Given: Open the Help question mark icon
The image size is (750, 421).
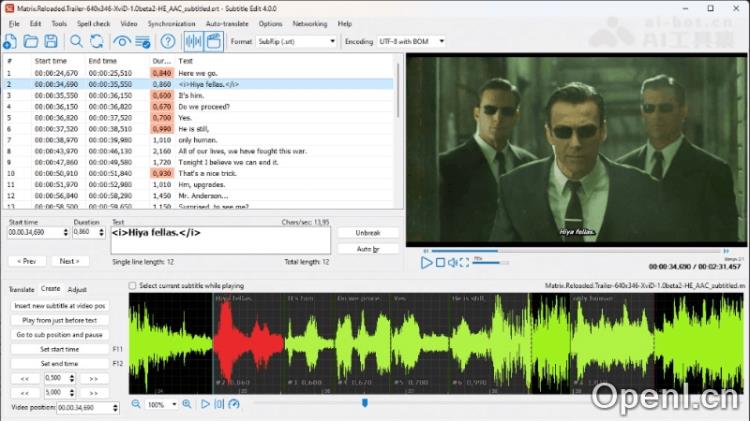Looking at the screenshot, I should point(168,41).
